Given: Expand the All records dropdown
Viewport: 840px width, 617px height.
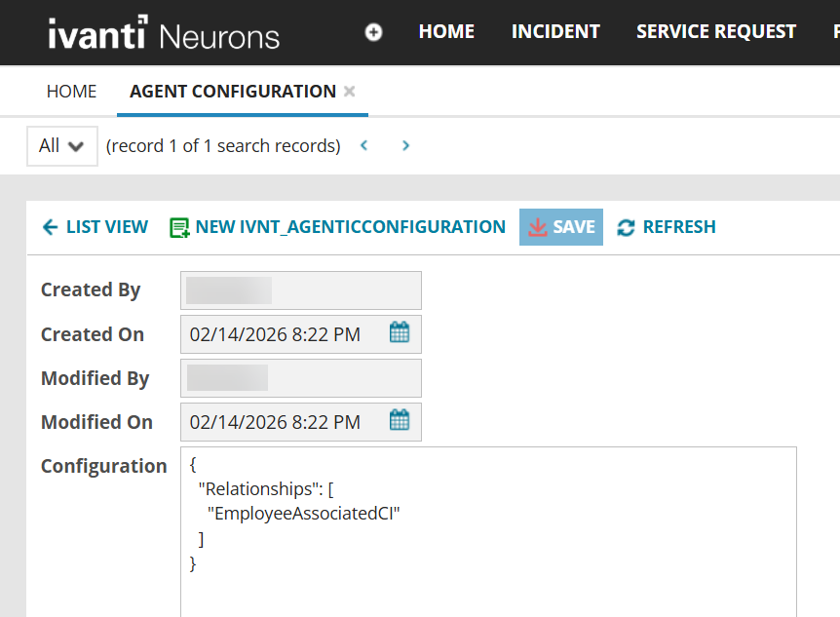Looking at the screenshot, I should click(61, 146).
